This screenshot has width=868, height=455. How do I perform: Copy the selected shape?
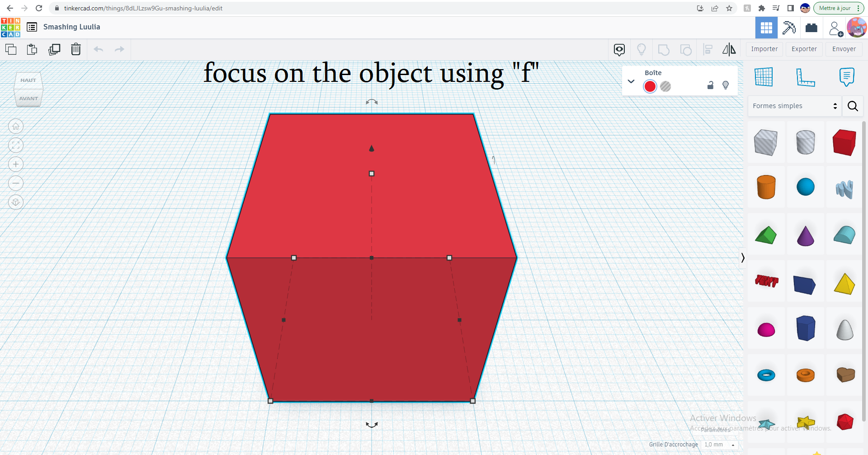pos(11,49)
